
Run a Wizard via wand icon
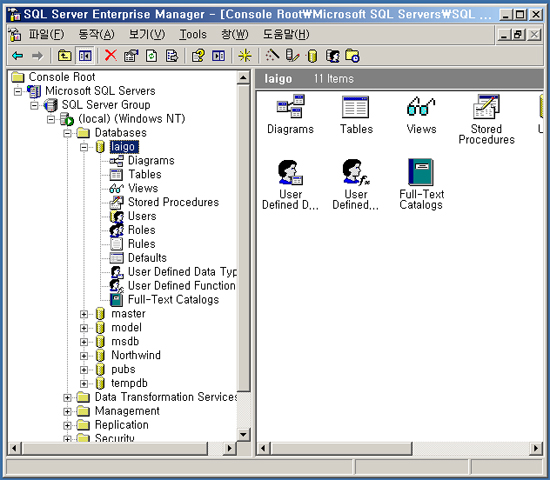click(272, 55)
